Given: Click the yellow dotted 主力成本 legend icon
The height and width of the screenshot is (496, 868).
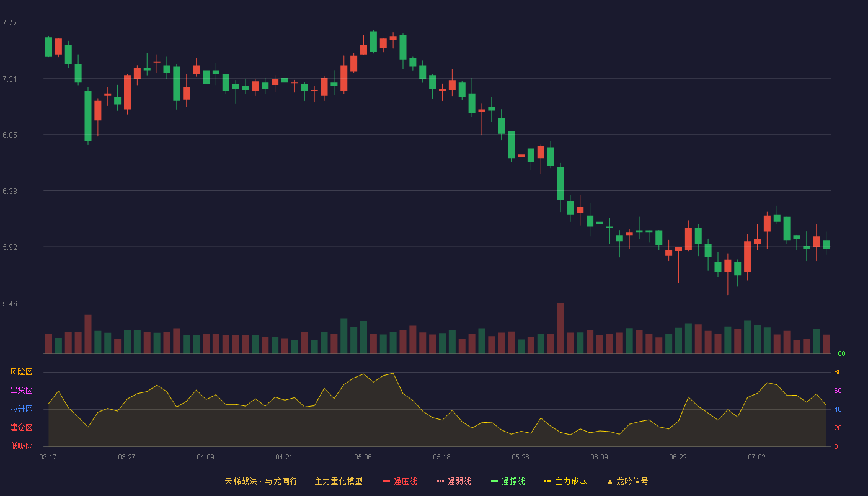Looking at the screenshot, I should click(x=548, y=481).
